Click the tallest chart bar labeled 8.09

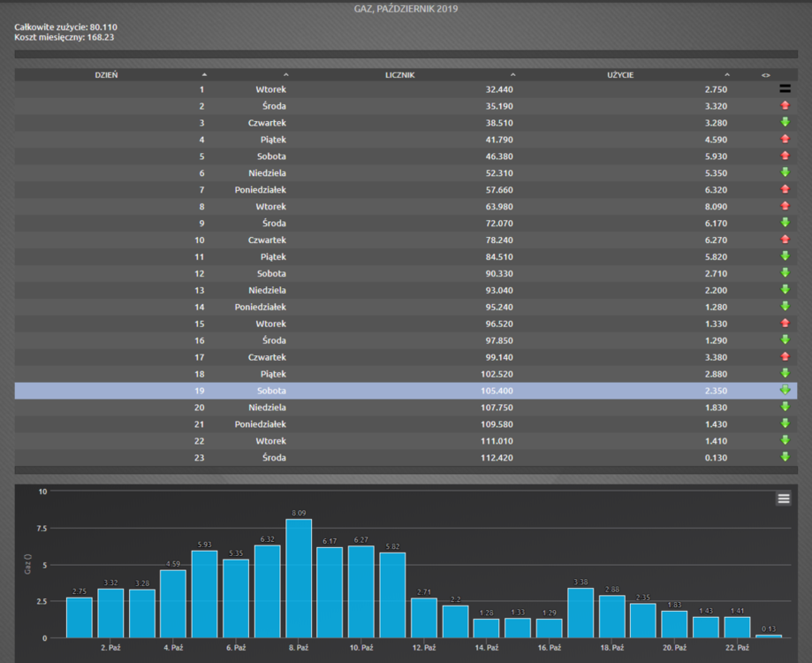[x=299, y=578]
